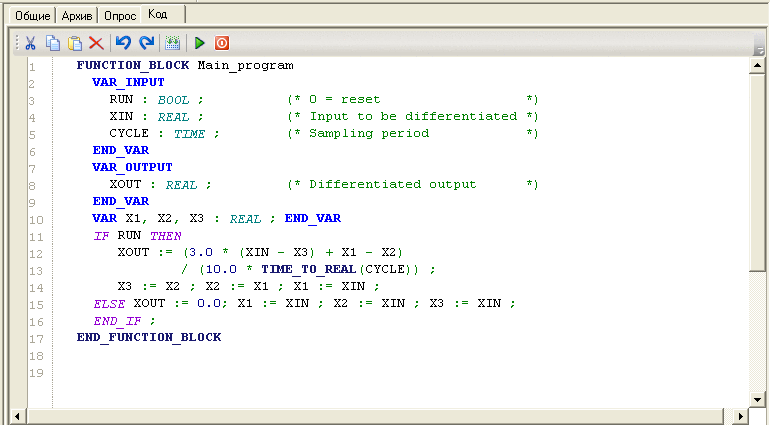Click the horizontal scrollbar thumb

point(375,417)
